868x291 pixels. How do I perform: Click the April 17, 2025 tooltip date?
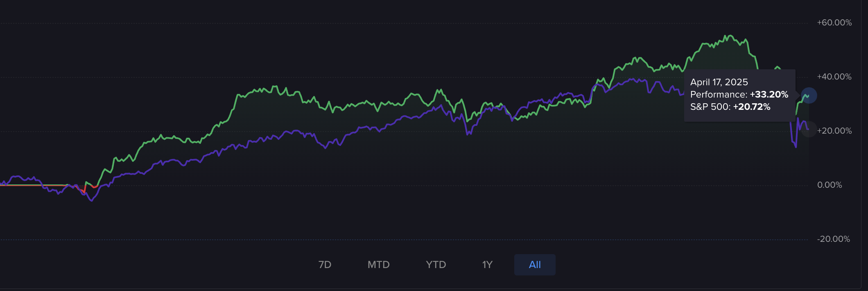[x=719, y=82]
